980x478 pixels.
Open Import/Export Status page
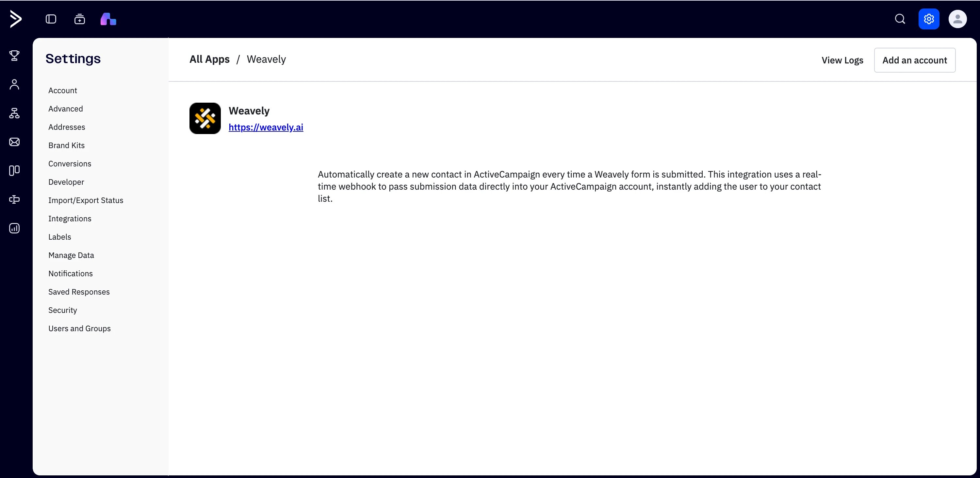pos(86,200)
